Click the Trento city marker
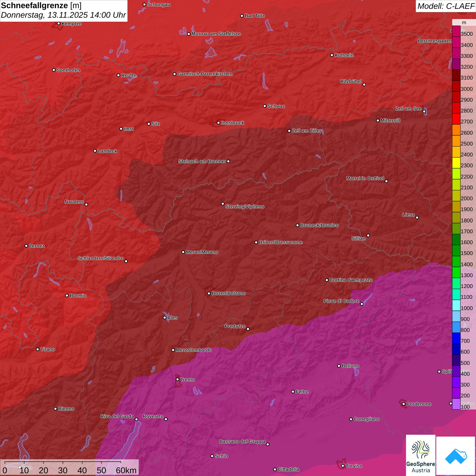 (177, 379)
